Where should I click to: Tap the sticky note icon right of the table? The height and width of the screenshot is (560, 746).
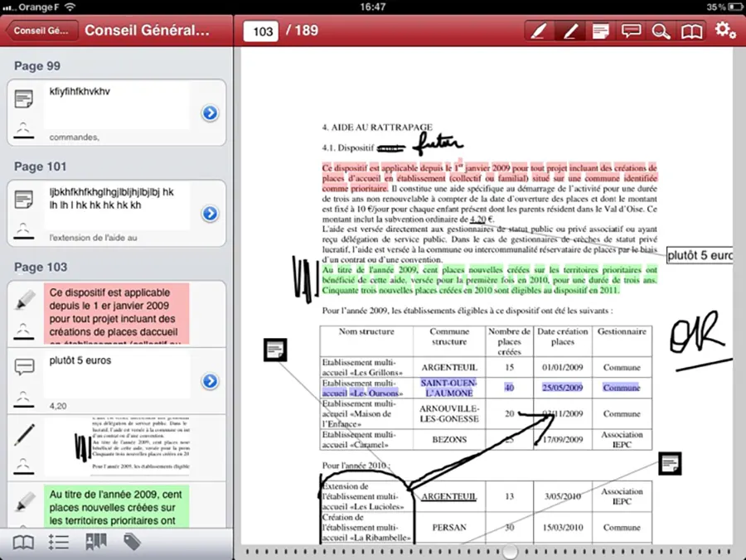tap(670, 464)
